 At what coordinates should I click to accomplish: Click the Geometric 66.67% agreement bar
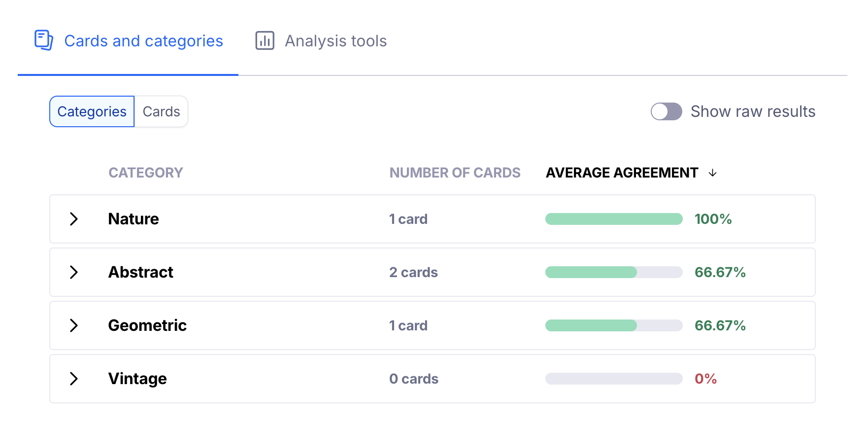(613, 325)
